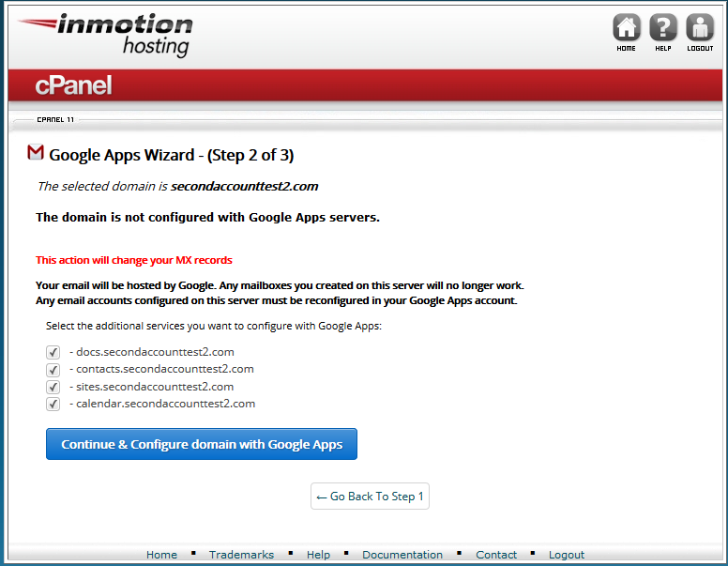This screenshot has width=728, height=566.
Task: Click the Gmail M icon beside wizard title
Action: pos(36,152)
